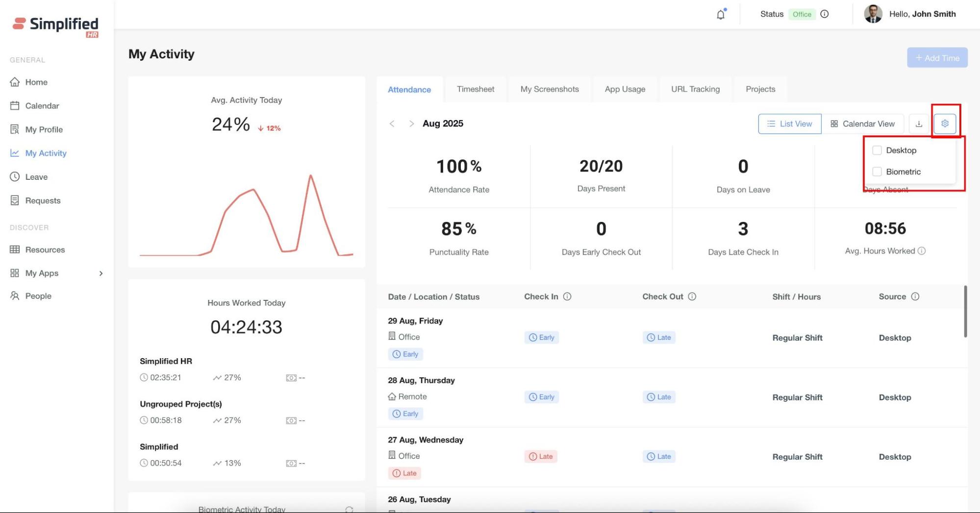
Task: Enable the Desktop checkbox
Action: click(x=877, y=150)
